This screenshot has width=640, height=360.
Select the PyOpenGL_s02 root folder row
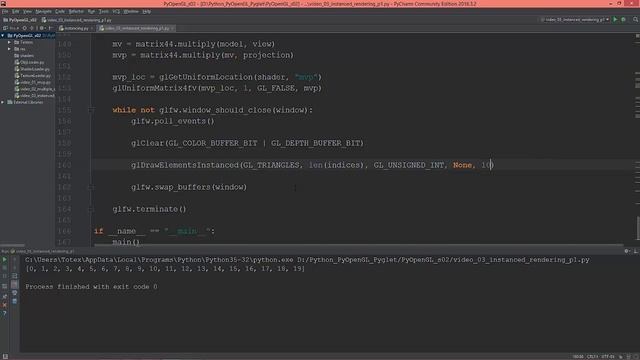point(27,36)
